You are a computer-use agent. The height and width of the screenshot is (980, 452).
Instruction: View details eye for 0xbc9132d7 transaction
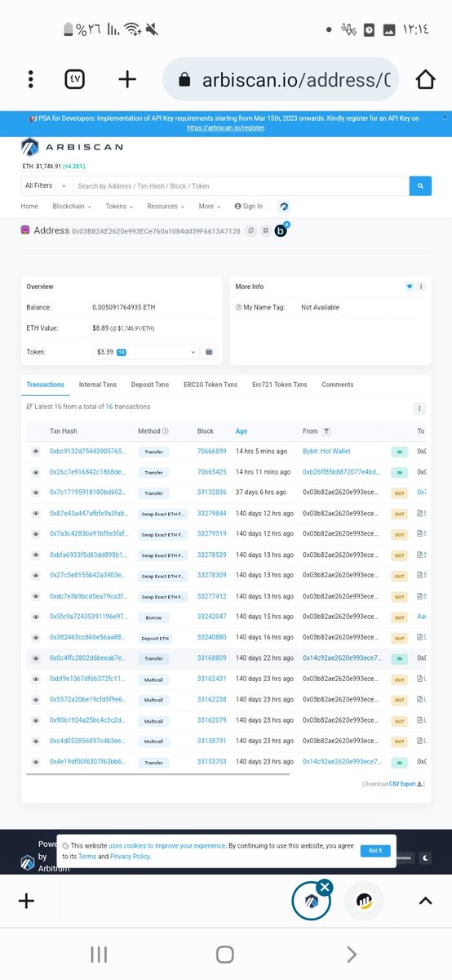(x=36, y=452)
